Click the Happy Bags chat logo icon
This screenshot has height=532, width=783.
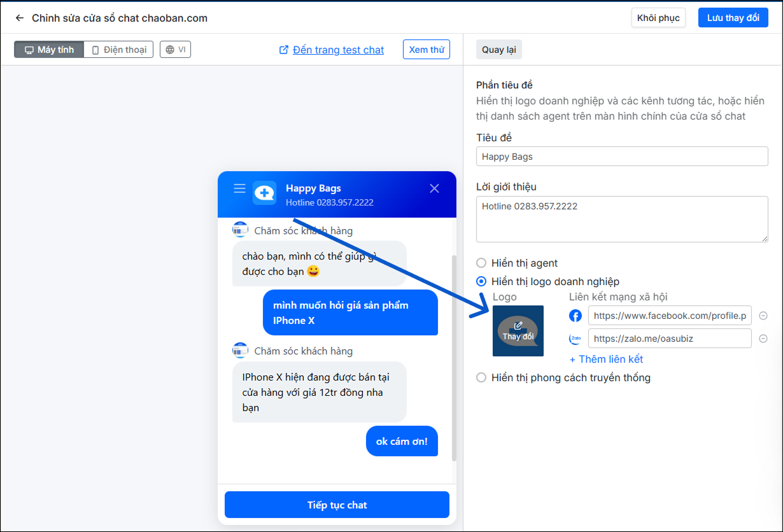pyautogui.click(x=264, y=193)
